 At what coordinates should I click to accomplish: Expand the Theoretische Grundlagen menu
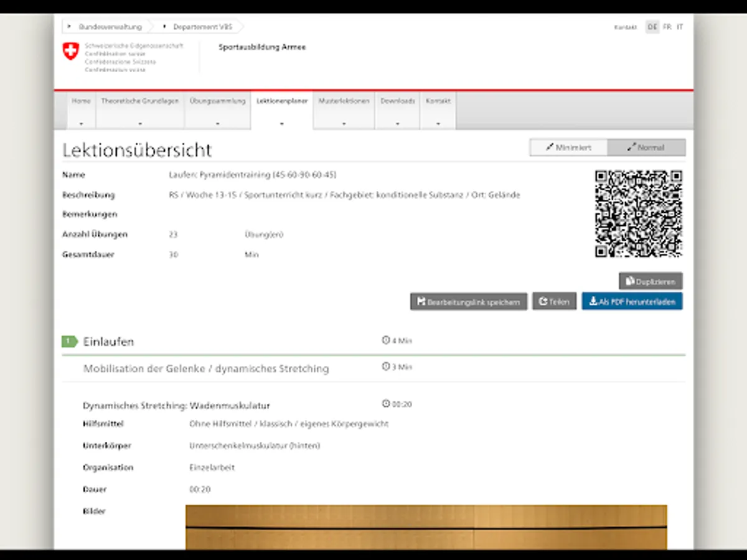pyautogui.click(x=139, y=110)
